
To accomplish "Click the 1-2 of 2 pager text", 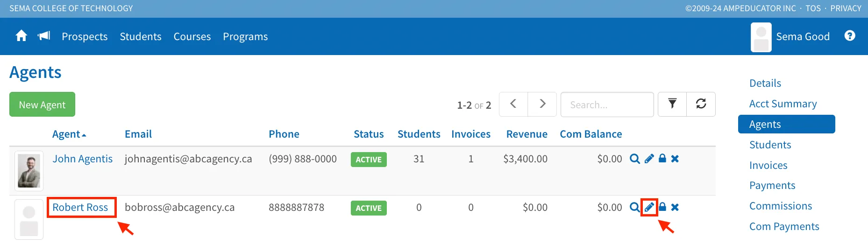I will [474, 105].
